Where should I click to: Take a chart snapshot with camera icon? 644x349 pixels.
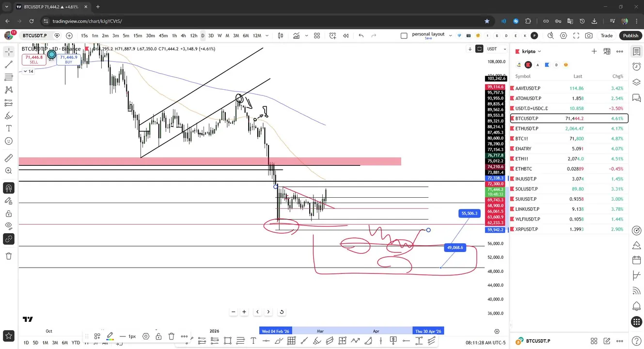pos(589,35)
